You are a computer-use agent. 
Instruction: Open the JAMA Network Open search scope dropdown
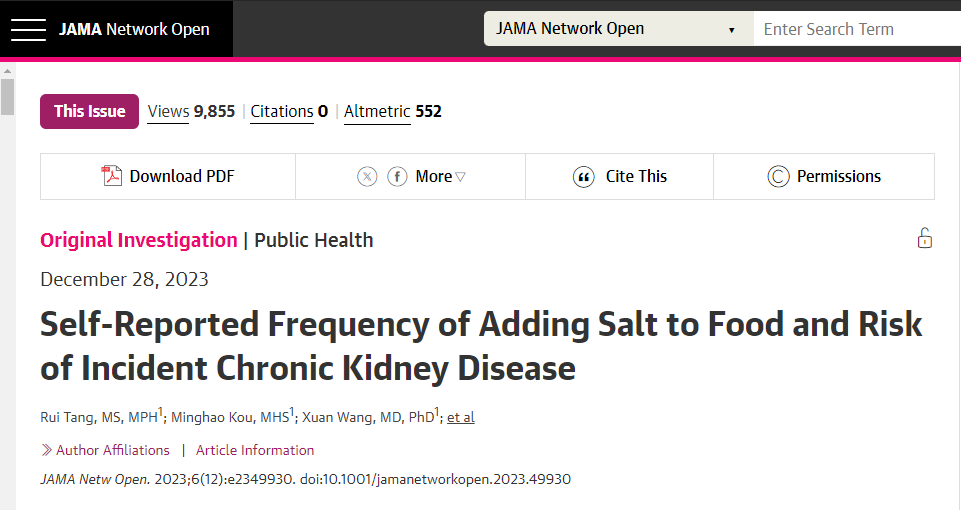pyautogui.click(x=618, y=29)
